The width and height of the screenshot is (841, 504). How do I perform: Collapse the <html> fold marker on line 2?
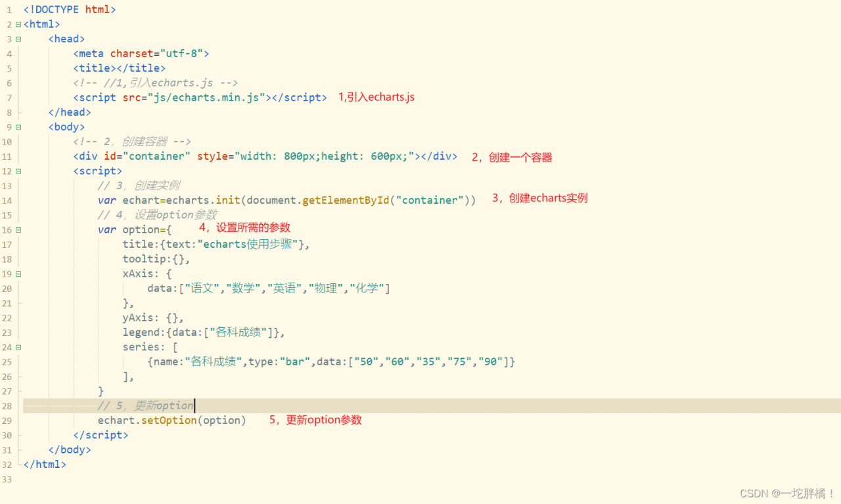click(19, 24)
